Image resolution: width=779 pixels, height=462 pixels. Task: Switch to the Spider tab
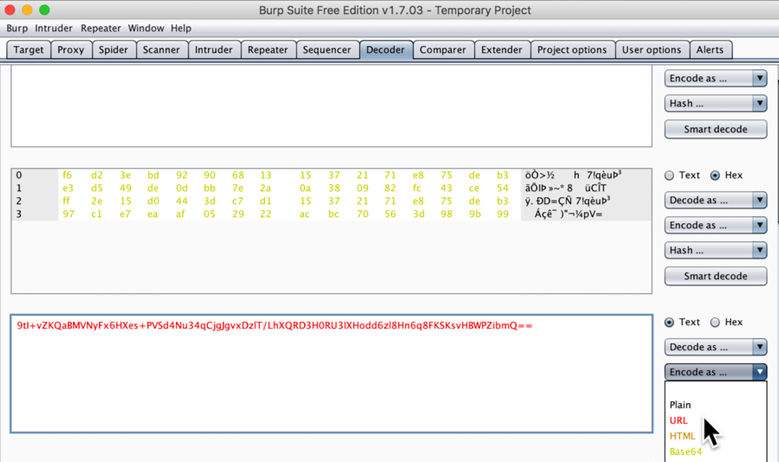coord(113,50)
